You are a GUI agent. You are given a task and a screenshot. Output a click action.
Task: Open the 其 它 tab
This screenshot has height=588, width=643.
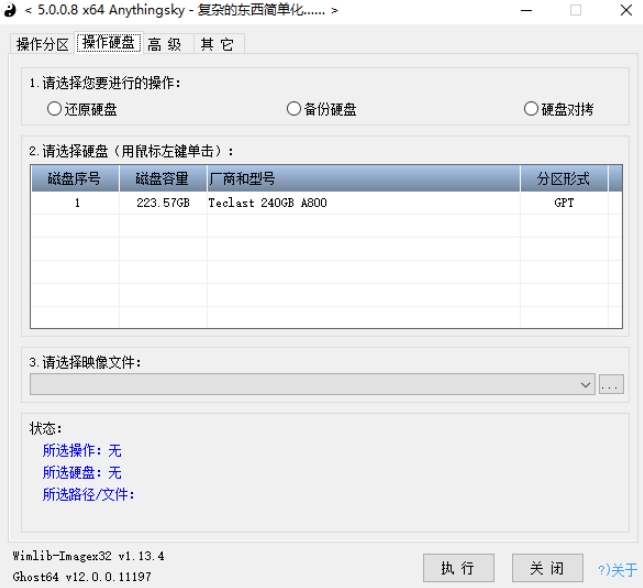point(217,44)
